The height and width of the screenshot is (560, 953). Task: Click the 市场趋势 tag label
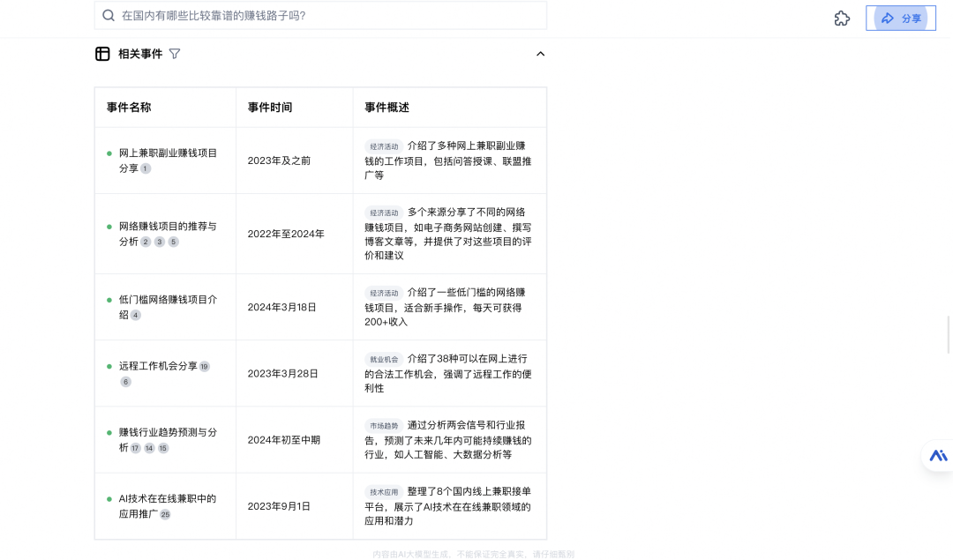tap(384, 426)
